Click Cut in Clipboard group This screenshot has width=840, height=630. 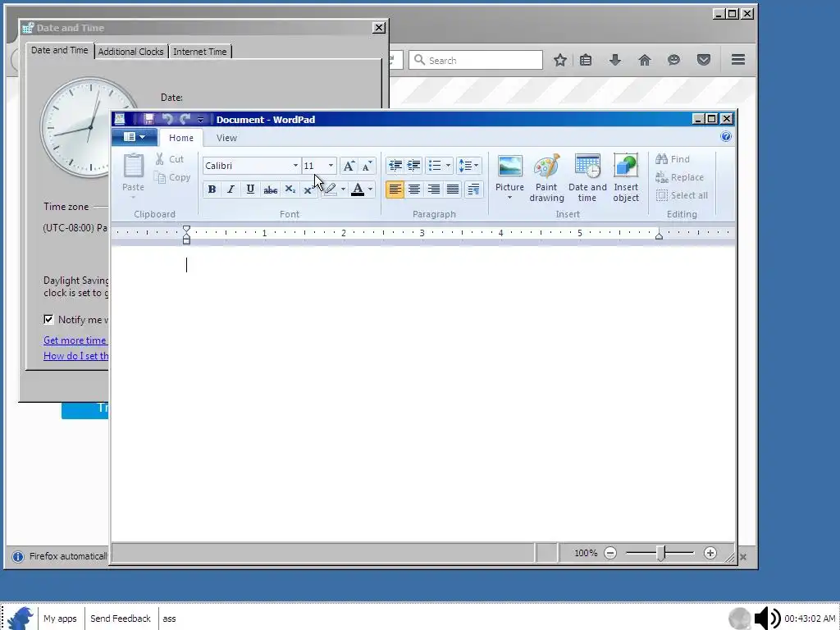point(169,159)
